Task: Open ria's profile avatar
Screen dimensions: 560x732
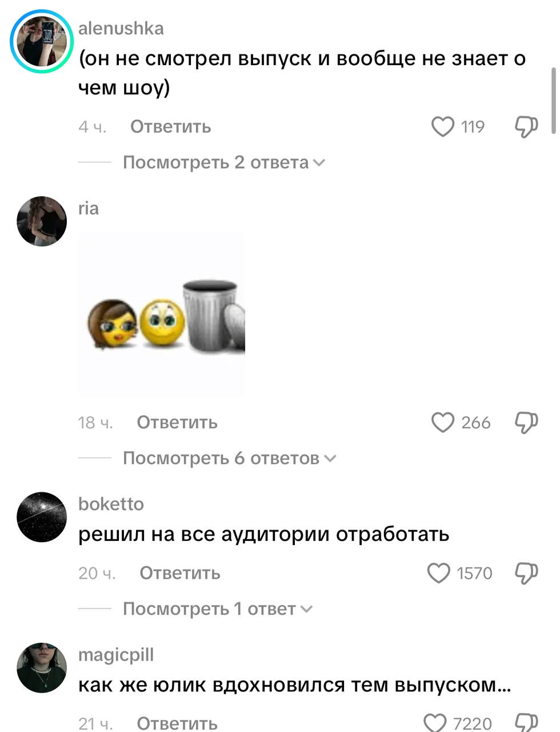Action: (x=42, y=221)
